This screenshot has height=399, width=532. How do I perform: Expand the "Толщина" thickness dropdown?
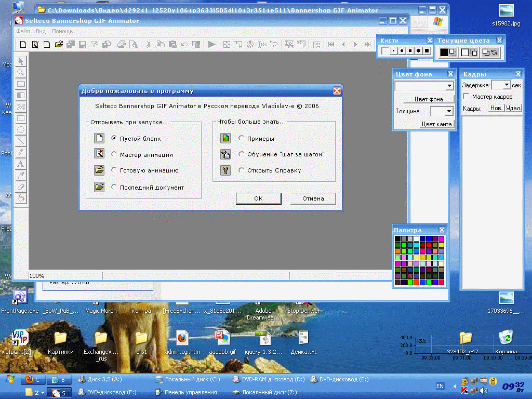448,111
